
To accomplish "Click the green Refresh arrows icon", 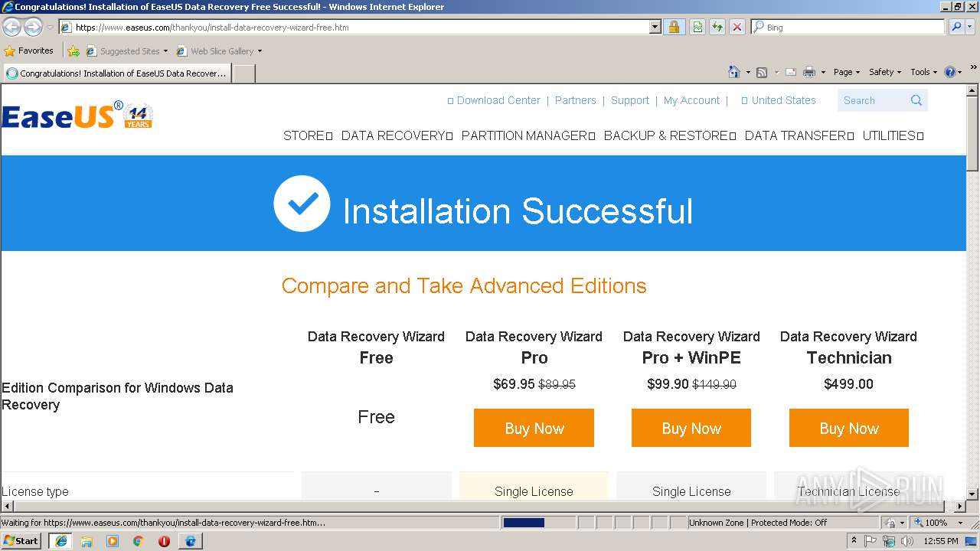I will [x=717, y=27].
